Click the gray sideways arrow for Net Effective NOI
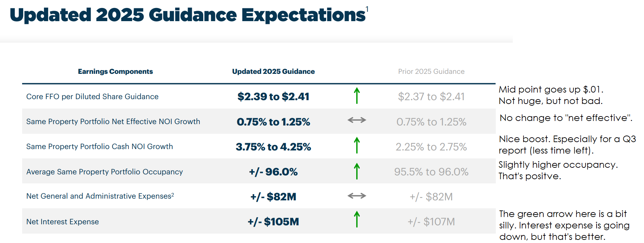The width and height of the screenshot is (644, 243). pyautogui.click(x=357, y=120)
